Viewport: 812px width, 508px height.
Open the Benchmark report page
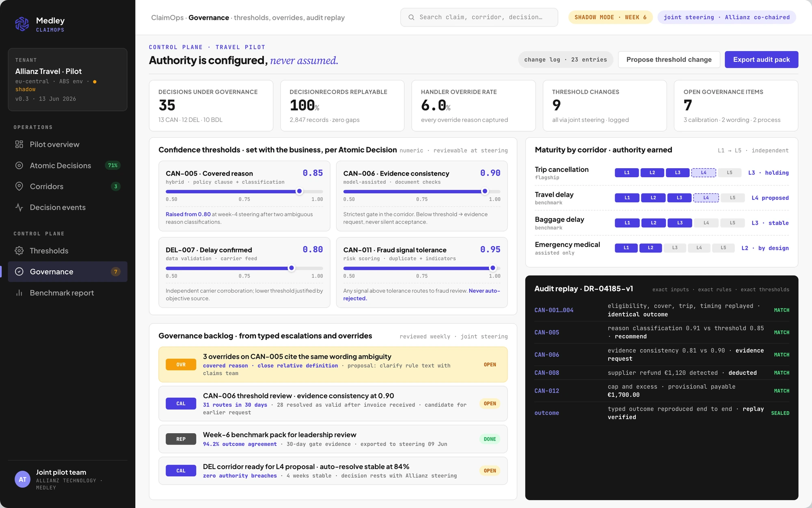[x=68, y=293]
